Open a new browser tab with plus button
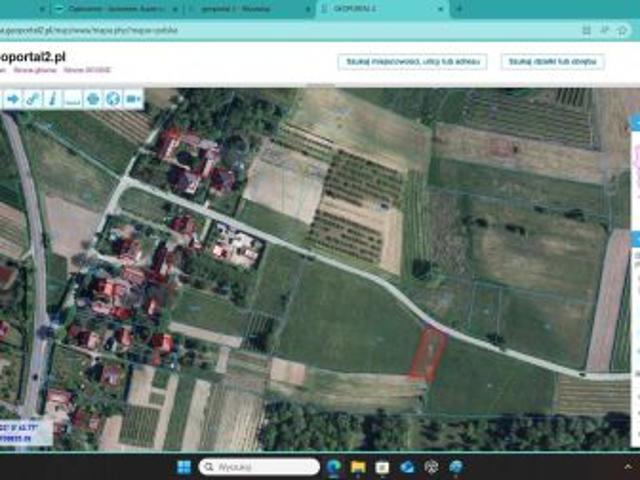The width and height of the screenshot is (640, 480). 459,8
